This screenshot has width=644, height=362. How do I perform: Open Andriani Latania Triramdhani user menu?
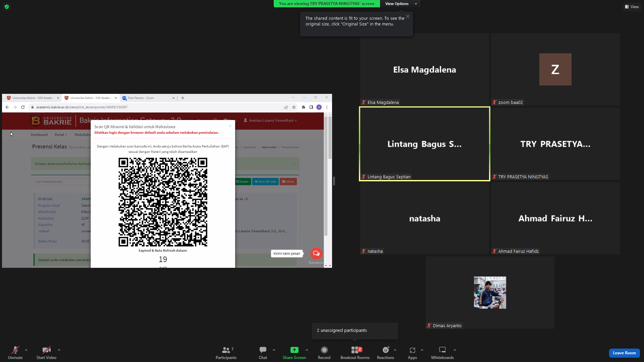(270, 120)
